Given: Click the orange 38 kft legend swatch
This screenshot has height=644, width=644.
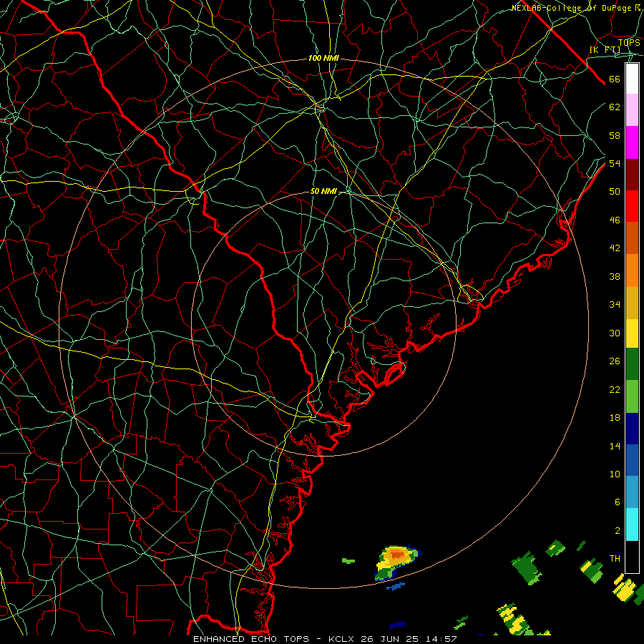Looking at the screenshot, I should click(632, 270).
